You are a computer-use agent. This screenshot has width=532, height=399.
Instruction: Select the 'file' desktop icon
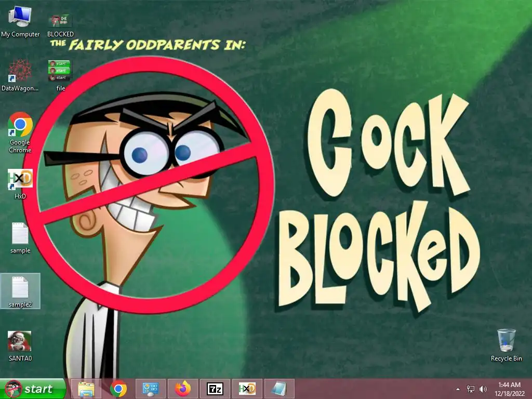click(x=60, y=75)
